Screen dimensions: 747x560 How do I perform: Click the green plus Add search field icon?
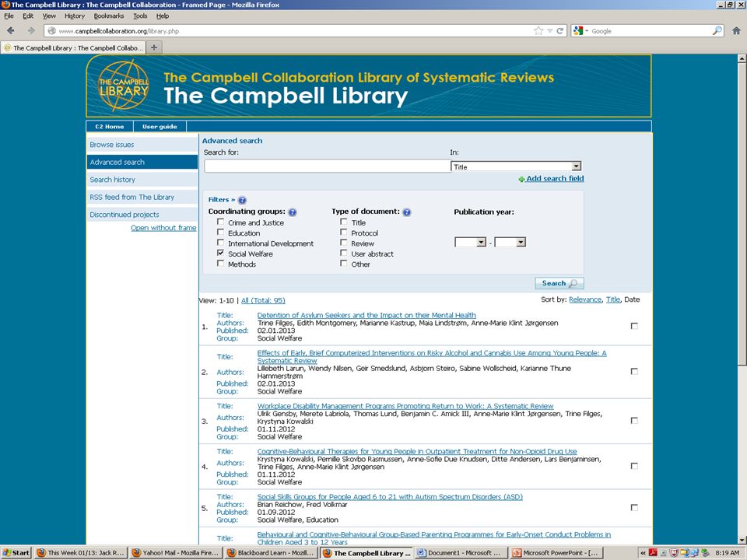521,179
